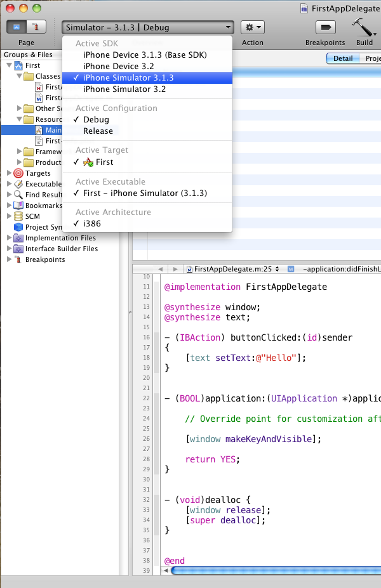Collapse the Resources folder triangle
Image resolution: width=381 pixels, height=588 pixels.
(19, 119)
